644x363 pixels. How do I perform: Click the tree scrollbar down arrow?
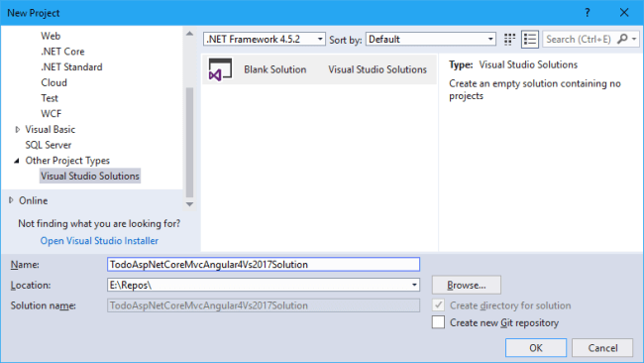(189, 204)
